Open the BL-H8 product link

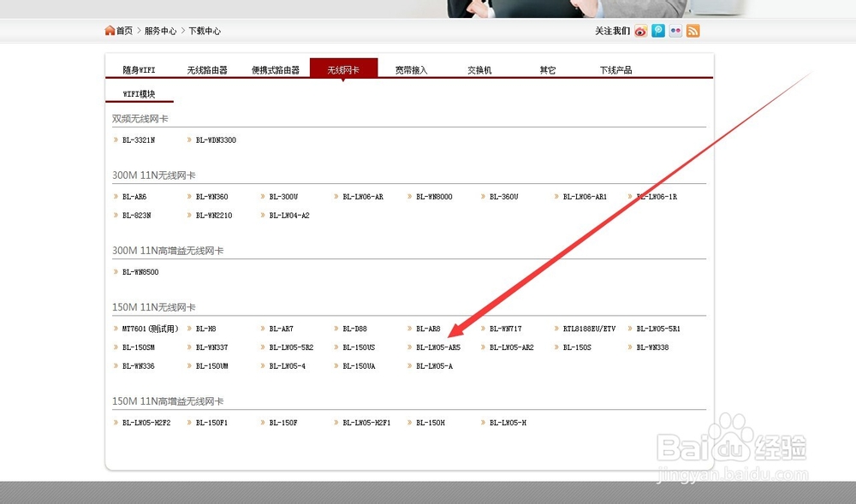(x=205, y=329)
